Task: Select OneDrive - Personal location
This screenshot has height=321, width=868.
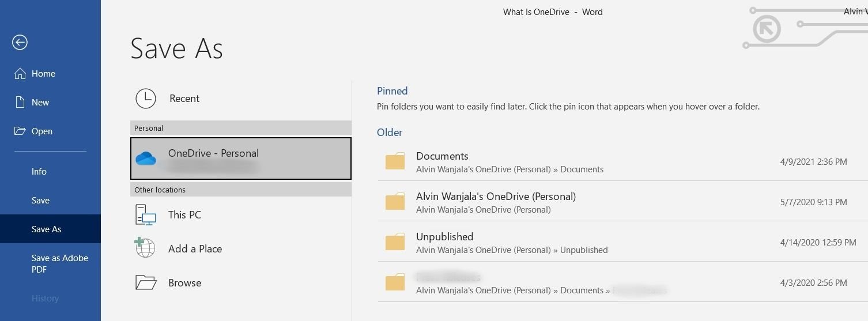Action: tap(240, 158)
